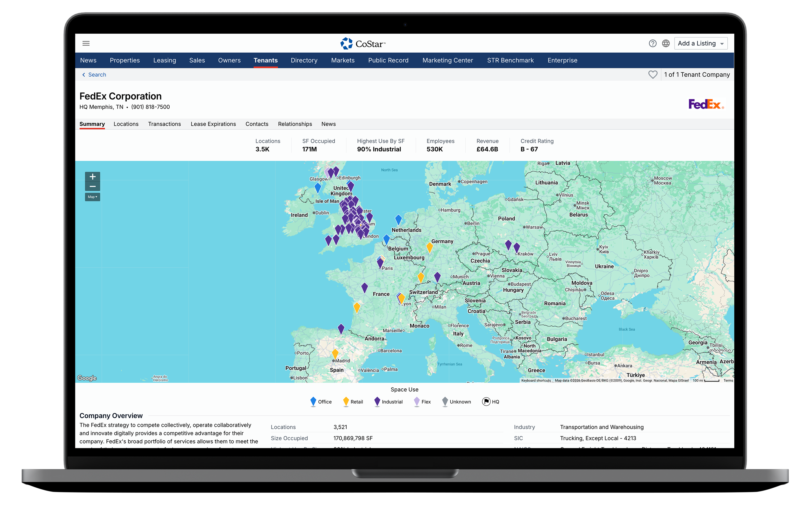Switch to Lease Expirations tab

coord(213,124)
